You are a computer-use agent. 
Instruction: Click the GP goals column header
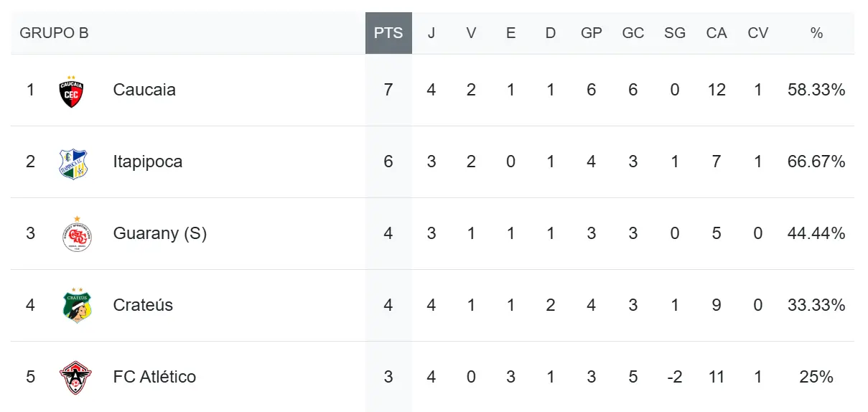pos(591,33)
